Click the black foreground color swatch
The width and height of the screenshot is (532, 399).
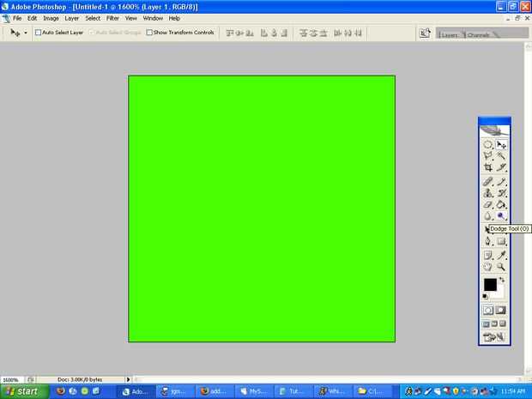click(x=490, y=284)
